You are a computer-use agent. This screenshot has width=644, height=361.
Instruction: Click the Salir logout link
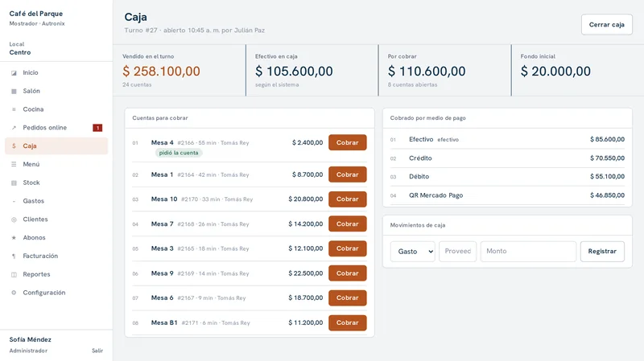click(x=97, y=351)
